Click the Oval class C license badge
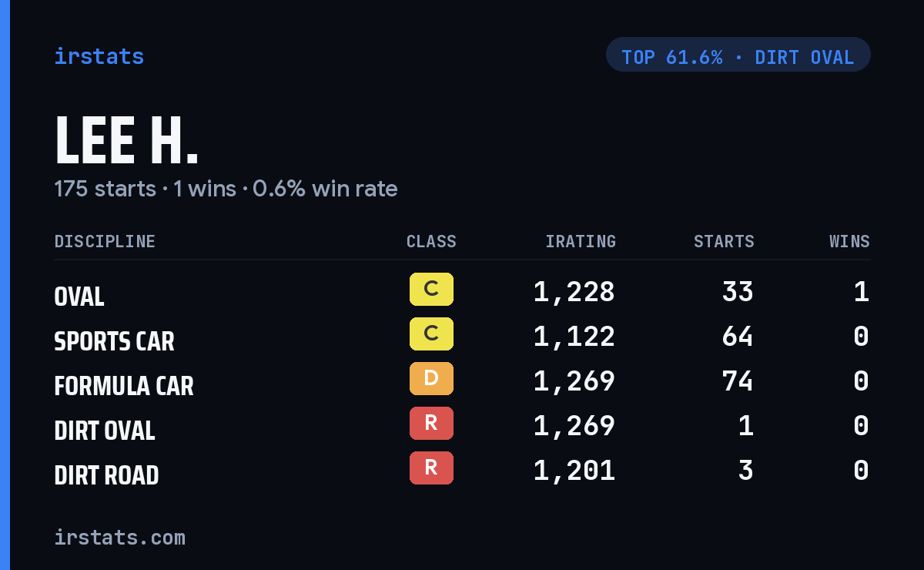Image resolution: width=924 pixels, height=570 pixels. (431, 289)
